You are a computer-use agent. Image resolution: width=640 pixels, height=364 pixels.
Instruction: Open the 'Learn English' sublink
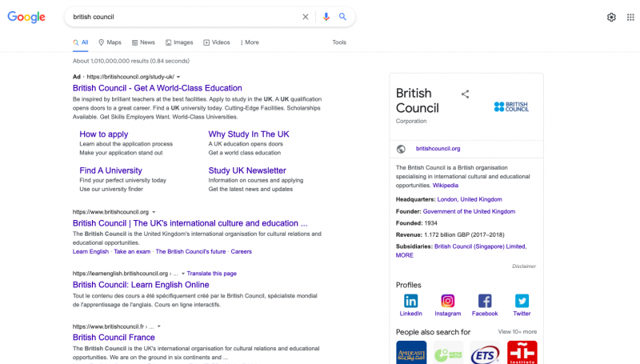(x=90, y=252)
